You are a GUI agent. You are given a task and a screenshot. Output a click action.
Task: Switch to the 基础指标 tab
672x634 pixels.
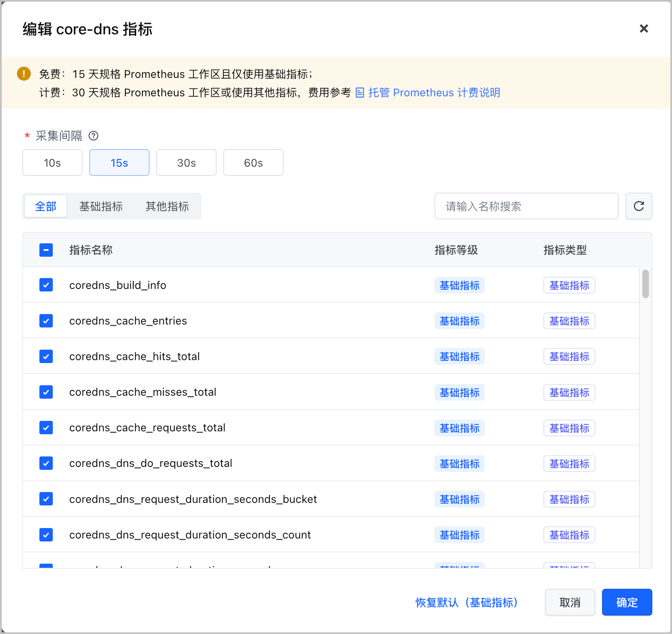pos(101,206)
